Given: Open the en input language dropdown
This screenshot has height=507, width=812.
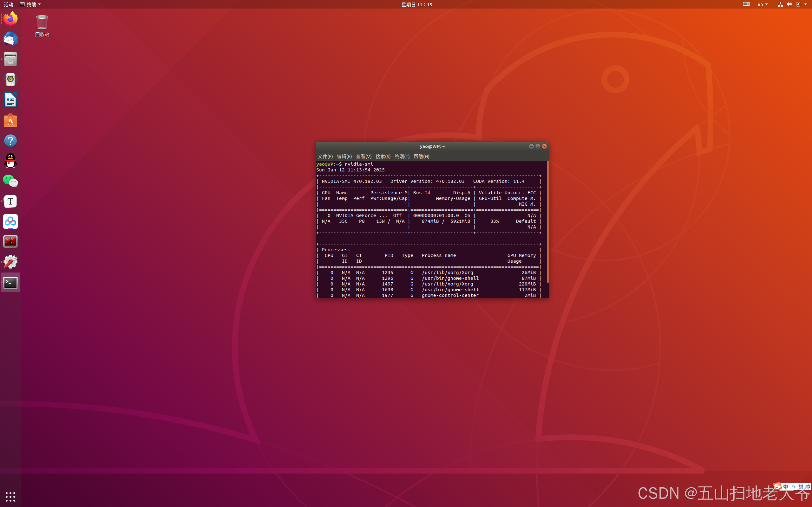Looking at the screenshot, I should click(762, 4).
